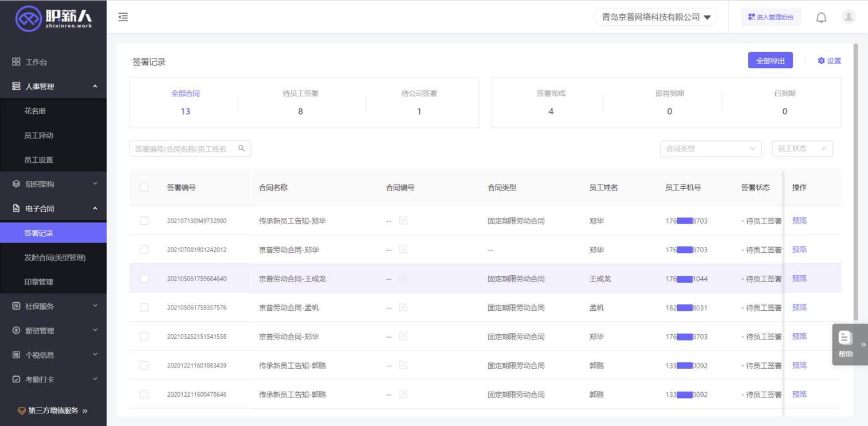Expand the 薪资管理 menu chevron

click(x=95, y=330)
